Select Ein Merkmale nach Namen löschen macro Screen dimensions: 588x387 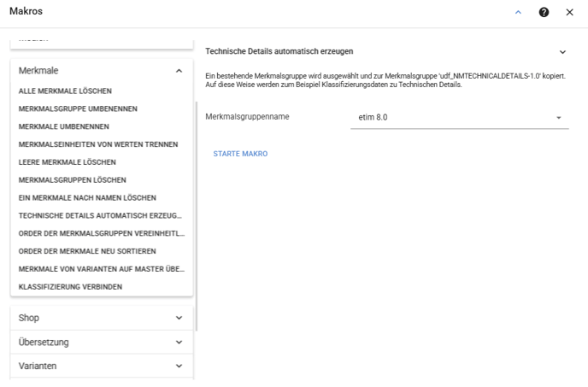coord(87,198)
